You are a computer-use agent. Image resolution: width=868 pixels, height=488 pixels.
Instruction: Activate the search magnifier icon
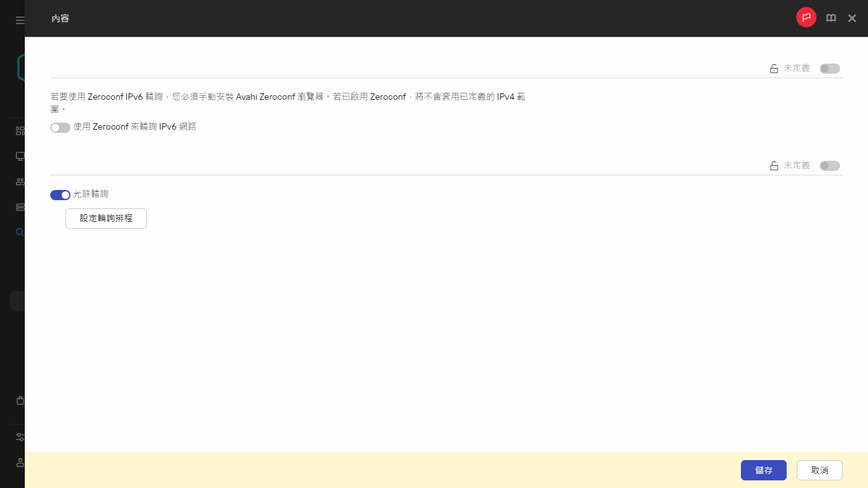point(20,232)
